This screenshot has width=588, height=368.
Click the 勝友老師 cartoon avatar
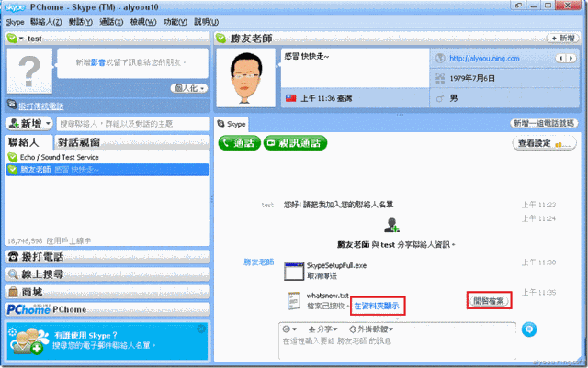pyautogui.click(x=246, y=78)
